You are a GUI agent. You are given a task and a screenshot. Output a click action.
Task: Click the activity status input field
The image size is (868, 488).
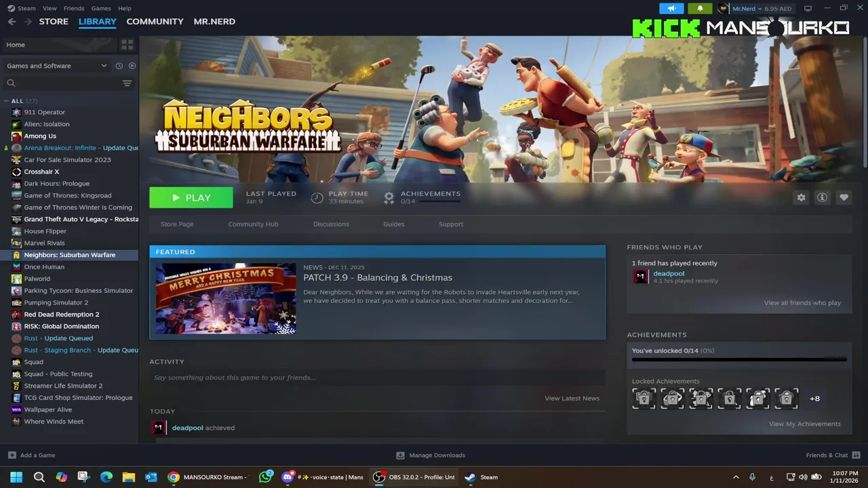(377, 378)
